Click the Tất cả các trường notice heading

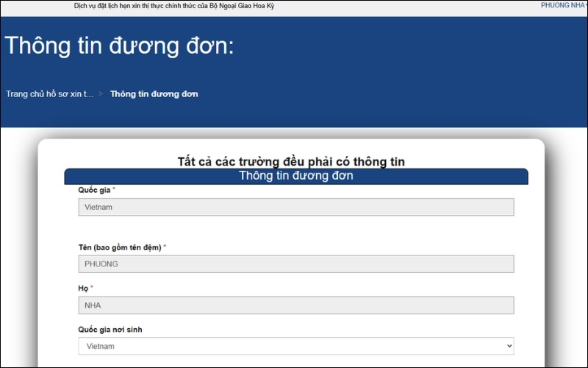[x=291, y=161]
